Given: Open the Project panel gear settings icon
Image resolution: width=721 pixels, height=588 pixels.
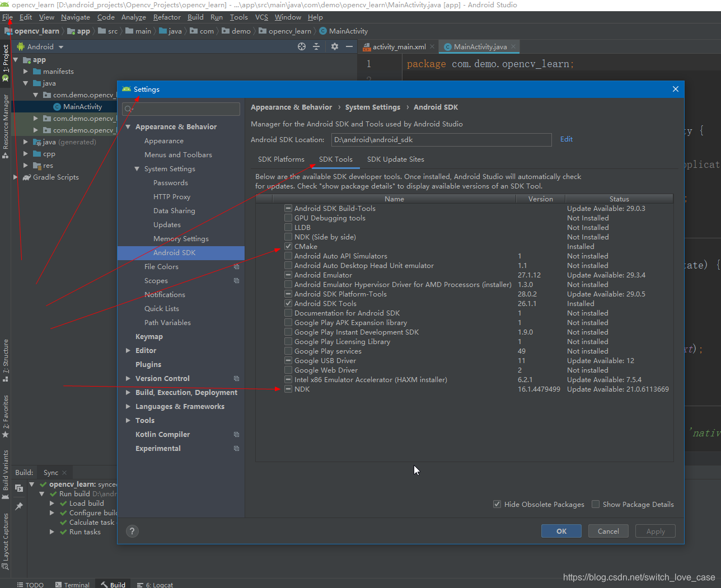Looking at the screenshot, I should click(x=335, y=46).
